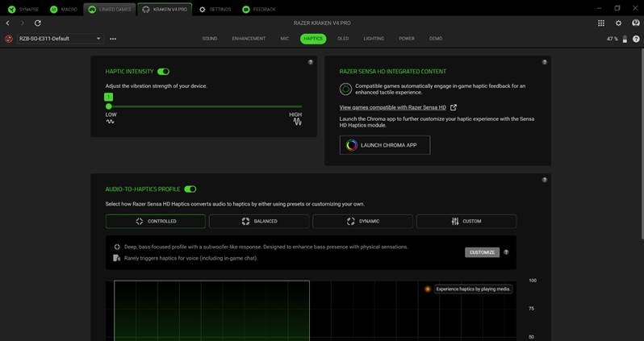Viewport: 644px width, 341px height.
Task: Open the help question mark icon in the header
Action: coord(636,39)
